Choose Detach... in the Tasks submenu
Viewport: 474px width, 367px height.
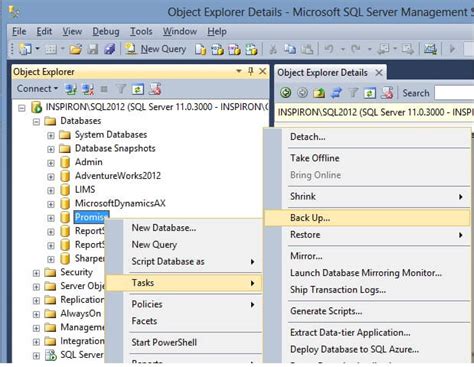tap(367, 137)
